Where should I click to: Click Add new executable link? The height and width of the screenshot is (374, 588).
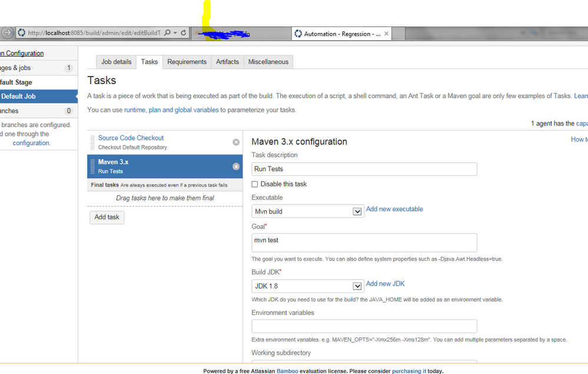coord(394,209)
